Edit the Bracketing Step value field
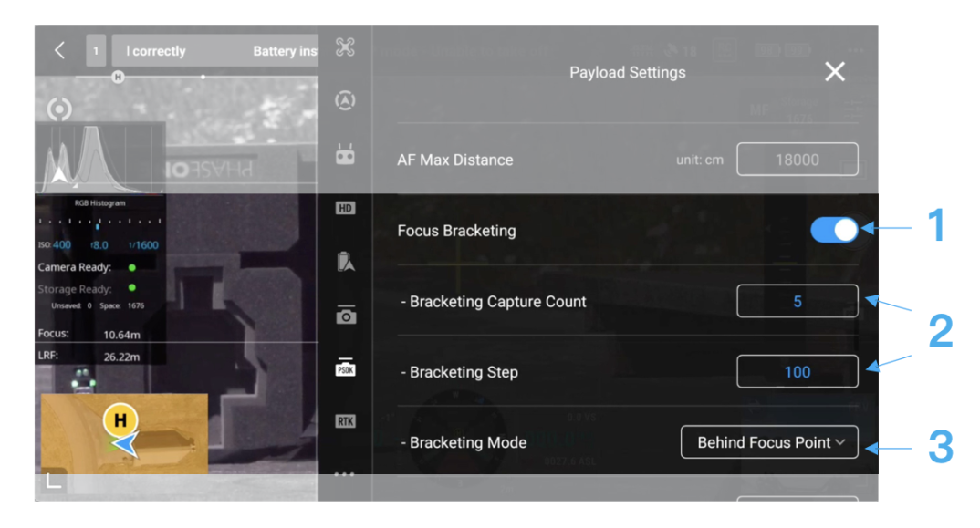Screen dimensions: 980x528 point(797,372)
